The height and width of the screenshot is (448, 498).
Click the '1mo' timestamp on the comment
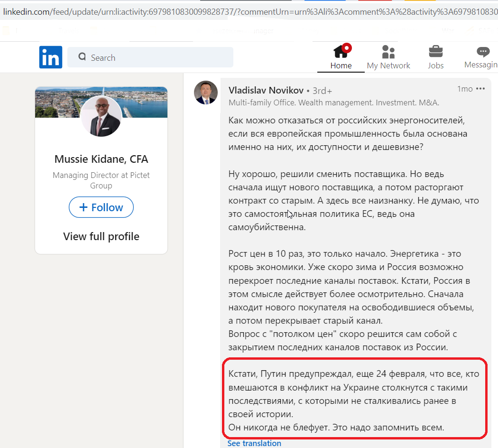pos(465,89)
